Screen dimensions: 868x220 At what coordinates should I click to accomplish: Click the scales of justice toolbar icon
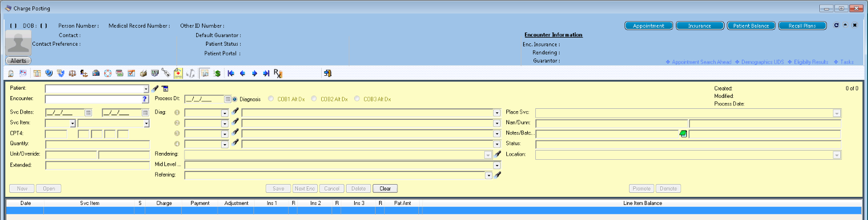(x=72, y=74)
